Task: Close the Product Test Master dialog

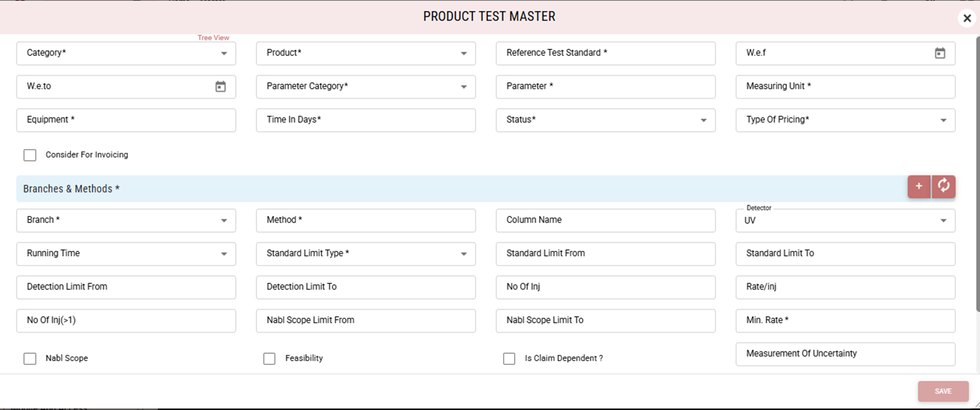Action: (x=967, y=18)
